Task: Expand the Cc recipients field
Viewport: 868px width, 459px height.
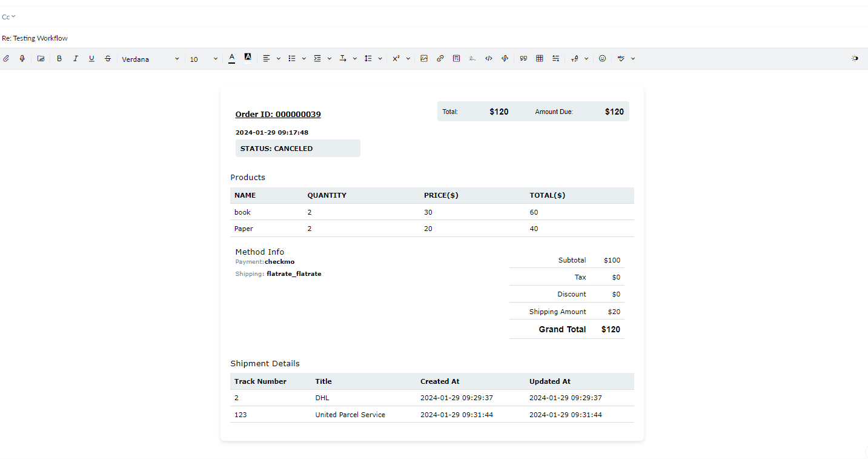Action: (x=8, y=17)
